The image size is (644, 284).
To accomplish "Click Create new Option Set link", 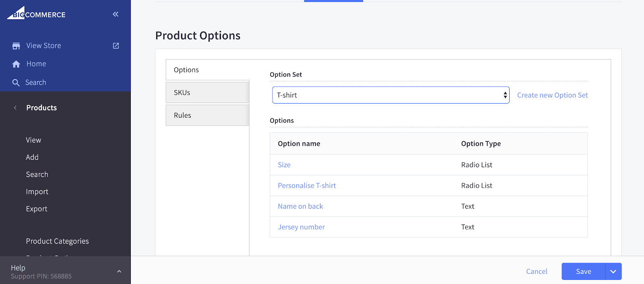I will pos(552,95).
